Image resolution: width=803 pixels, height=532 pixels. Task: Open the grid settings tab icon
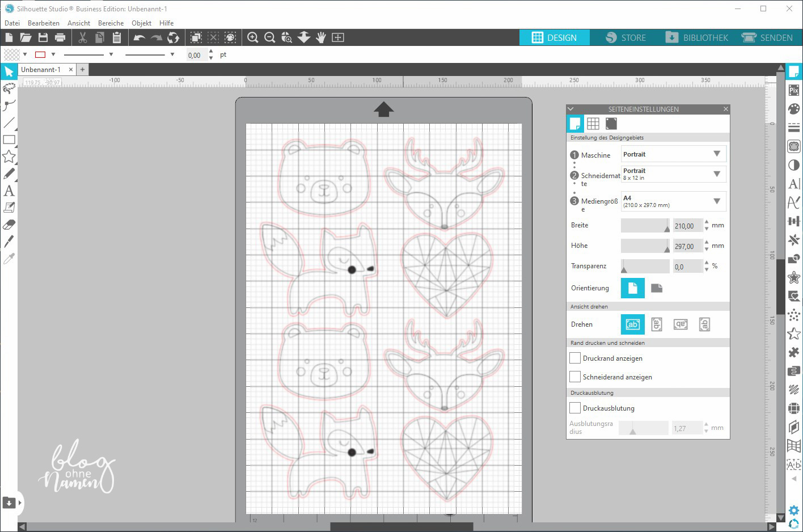pyautogui.click(x=593, y=124)
